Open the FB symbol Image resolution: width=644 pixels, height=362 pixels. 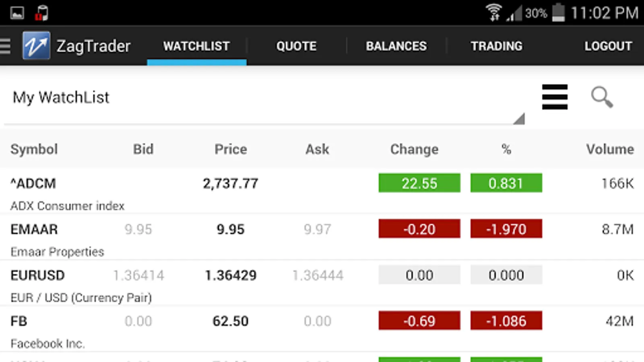[19, 321]
